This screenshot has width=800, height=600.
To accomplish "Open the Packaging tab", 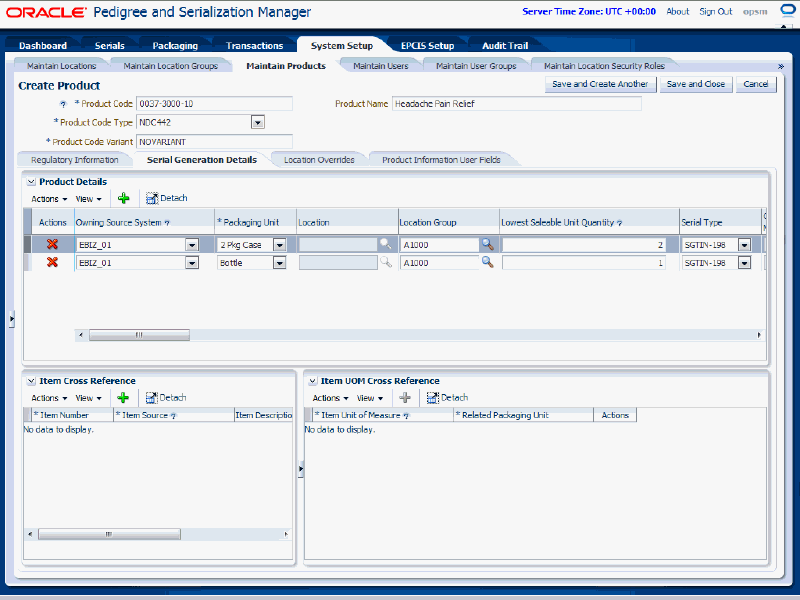I will click(x=175, y=45).
